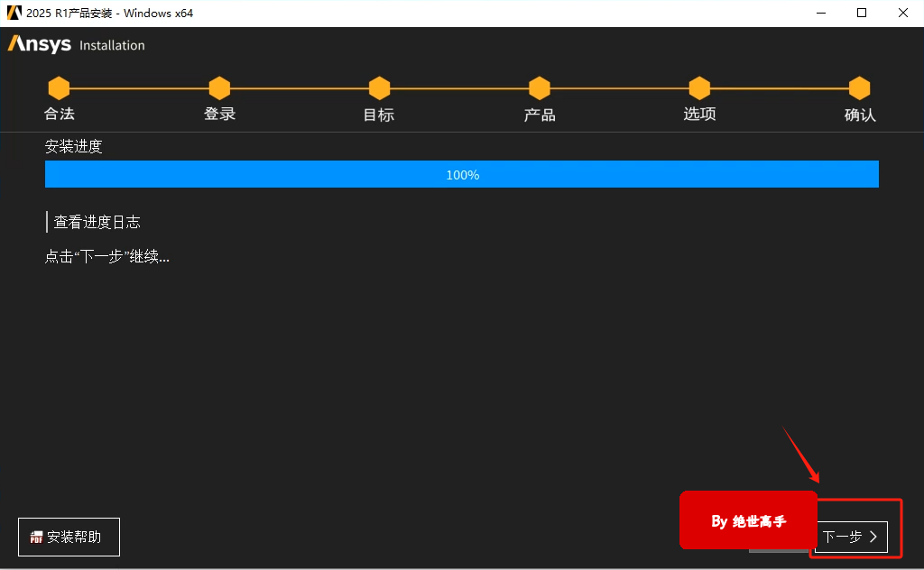Click the installer icon in title bar

tap(14, 13)
